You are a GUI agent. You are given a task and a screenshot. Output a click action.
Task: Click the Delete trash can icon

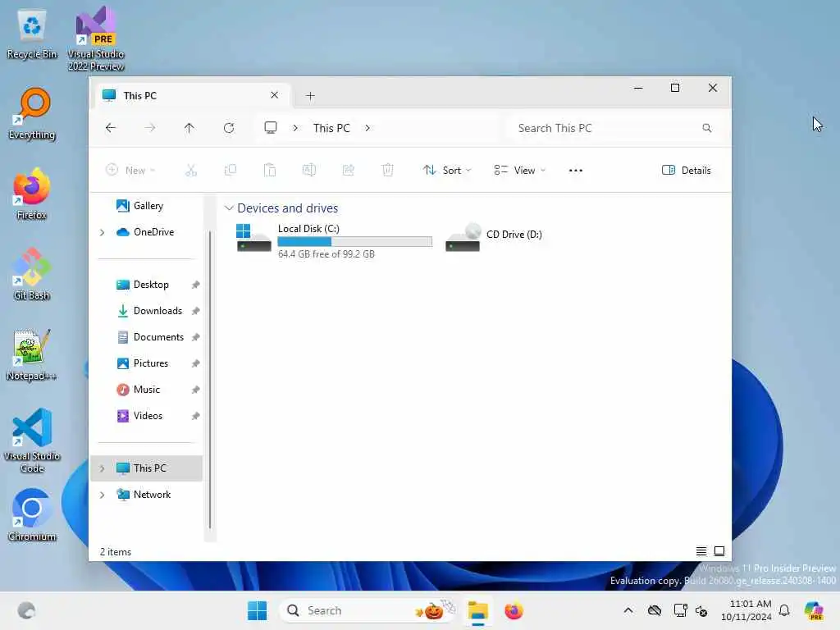pyautogui.click(x=388, y=171)
